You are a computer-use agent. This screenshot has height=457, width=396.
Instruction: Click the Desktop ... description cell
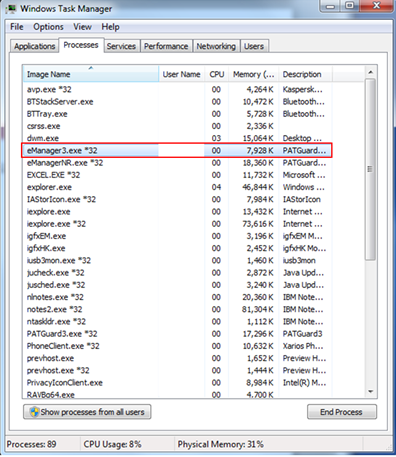302,138
